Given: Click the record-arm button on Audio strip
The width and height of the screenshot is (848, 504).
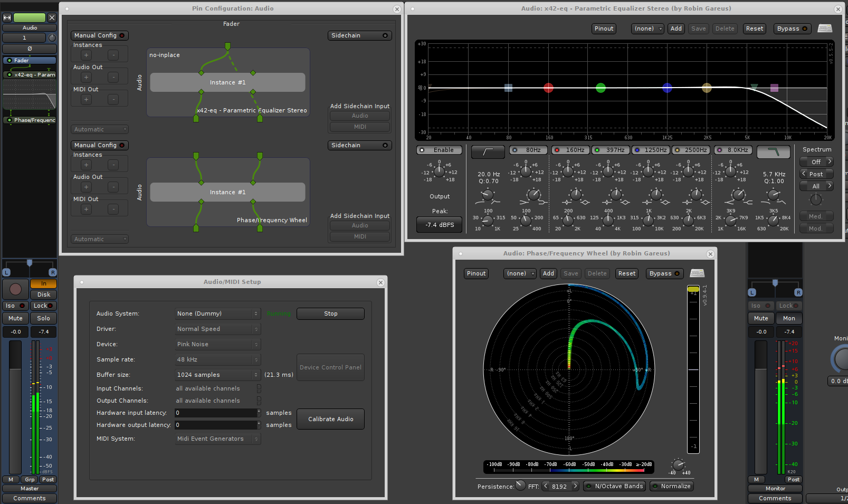Looking at the screenshot, I should click(15, 289).
